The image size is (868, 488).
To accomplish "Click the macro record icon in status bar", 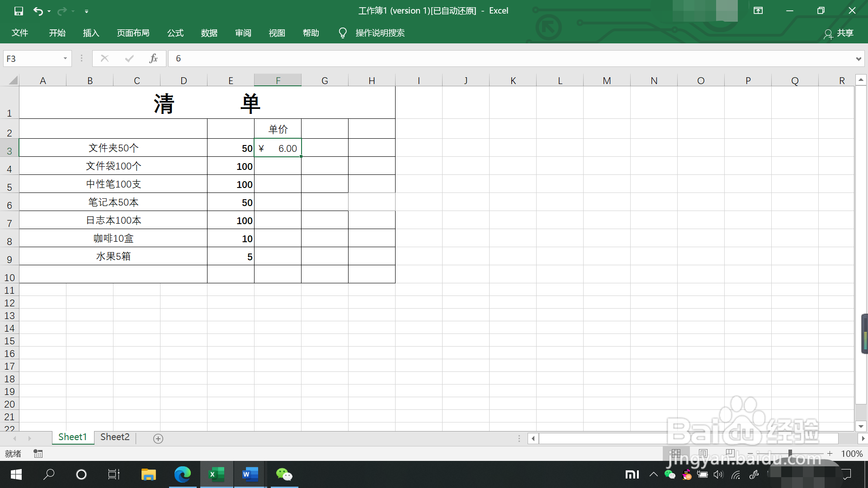I will [38, 453].
